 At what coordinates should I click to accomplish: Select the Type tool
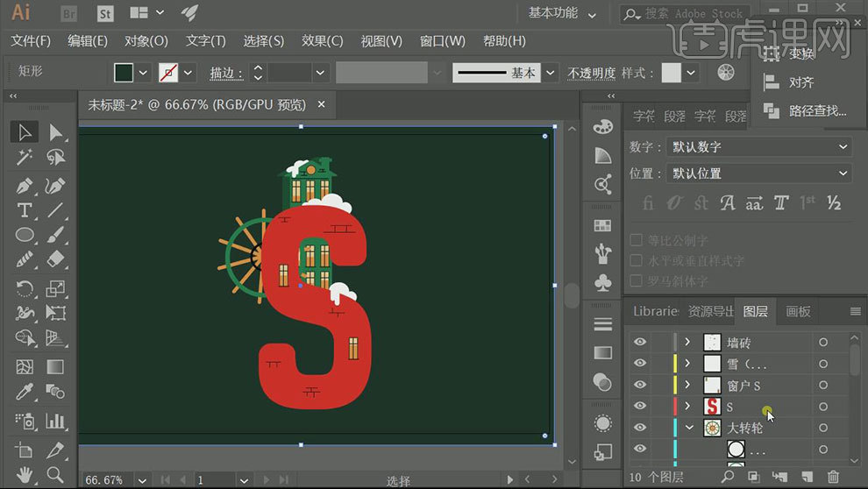25,210
